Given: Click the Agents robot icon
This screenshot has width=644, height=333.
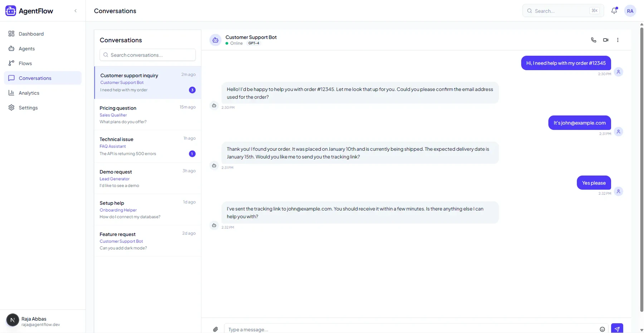Looking at the screenshot, I should tap(11, 48).
